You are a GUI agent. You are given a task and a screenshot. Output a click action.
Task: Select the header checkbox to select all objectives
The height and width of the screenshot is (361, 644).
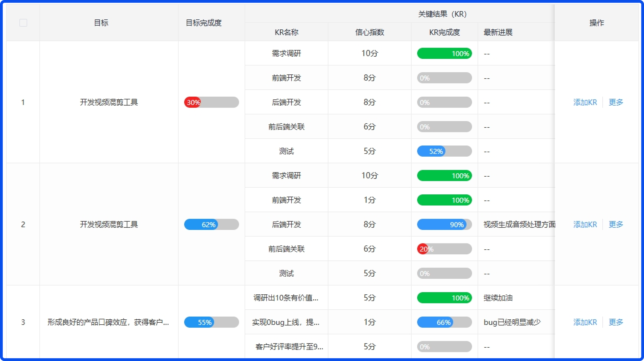[x=23, y=23]
